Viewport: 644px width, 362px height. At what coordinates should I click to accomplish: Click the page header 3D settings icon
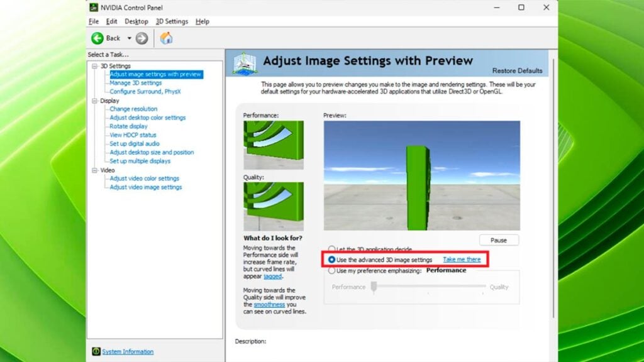[244, 63]
